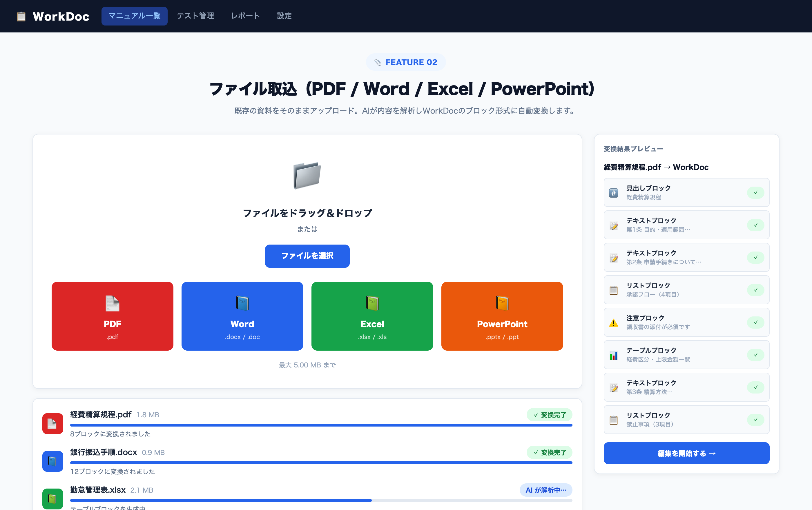Viewport: 812px width, 510px height.
Task: Click the 変換完了 badge for 銀行振込手順.docx
Action: pyautogui.click(x=549, y=452)
